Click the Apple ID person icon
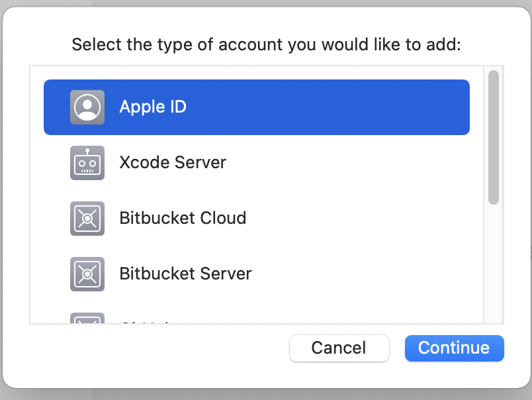 [87, 107]
